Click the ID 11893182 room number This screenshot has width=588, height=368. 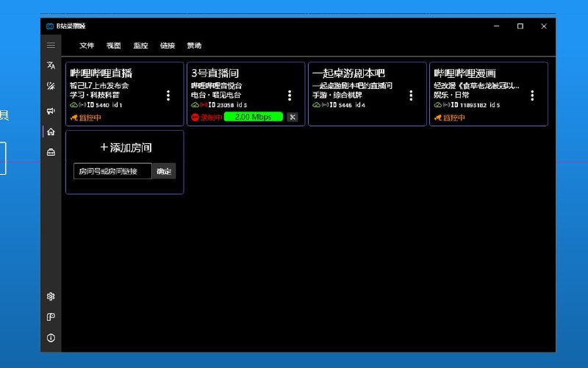pyautogui.click(x=469, y=105)
